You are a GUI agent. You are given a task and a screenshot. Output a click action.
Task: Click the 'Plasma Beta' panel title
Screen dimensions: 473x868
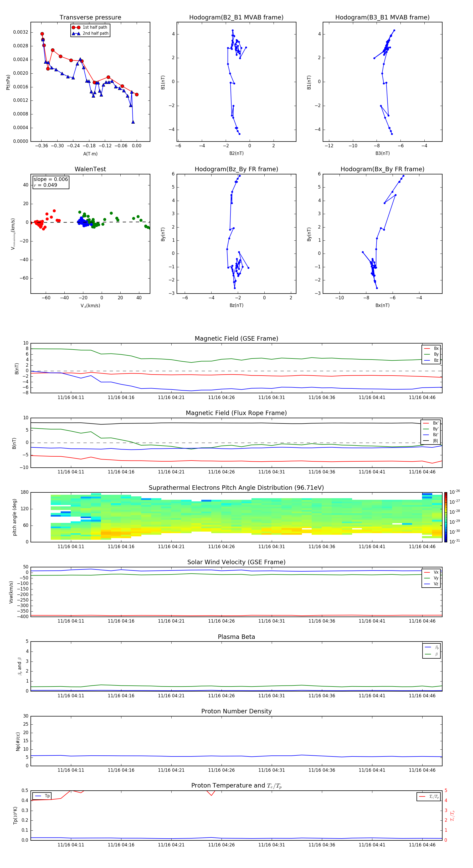tap(236, 637)
